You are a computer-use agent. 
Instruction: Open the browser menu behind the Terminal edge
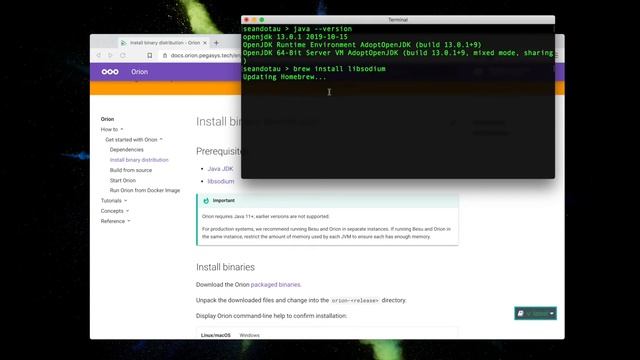[557, 55]
